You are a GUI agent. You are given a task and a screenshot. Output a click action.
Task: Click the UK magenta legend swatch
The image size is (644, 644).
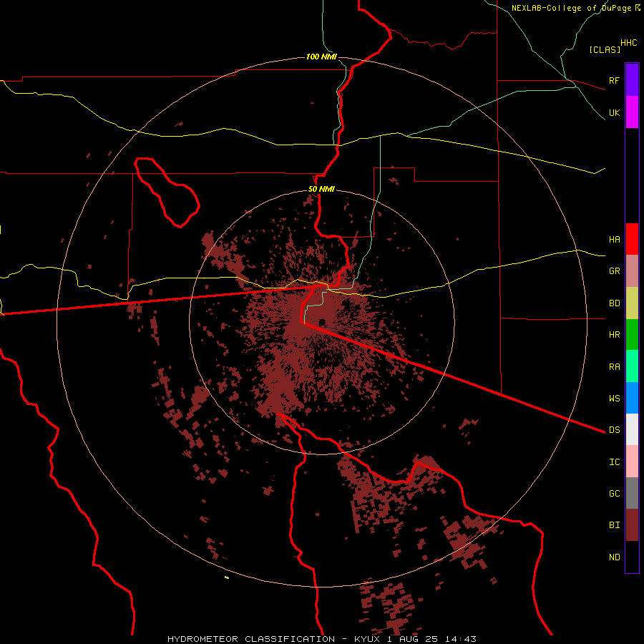coord(632,112)
